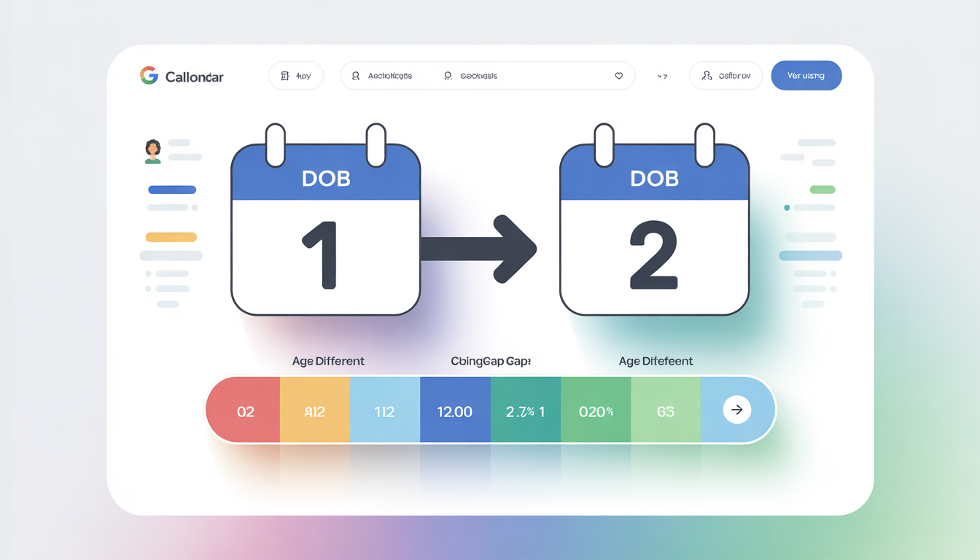Select the highlighted blue bar in right sidebar
This screenshot has height=560, width=980.
point(810,256)
